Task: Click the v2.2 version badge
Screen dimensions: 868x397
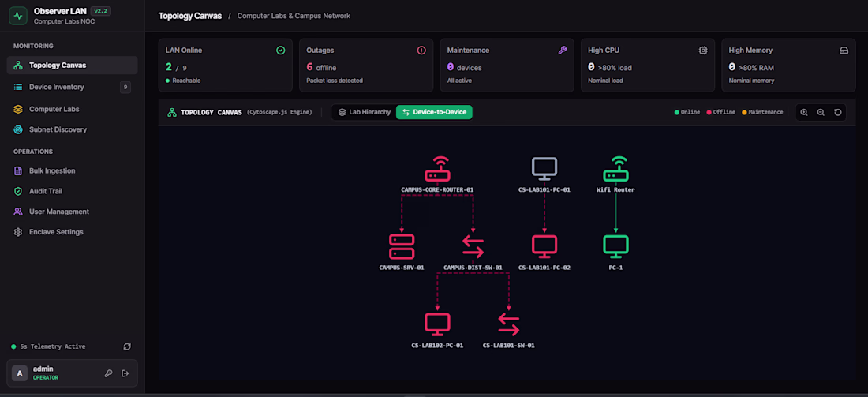Action: tap(101, 11)
